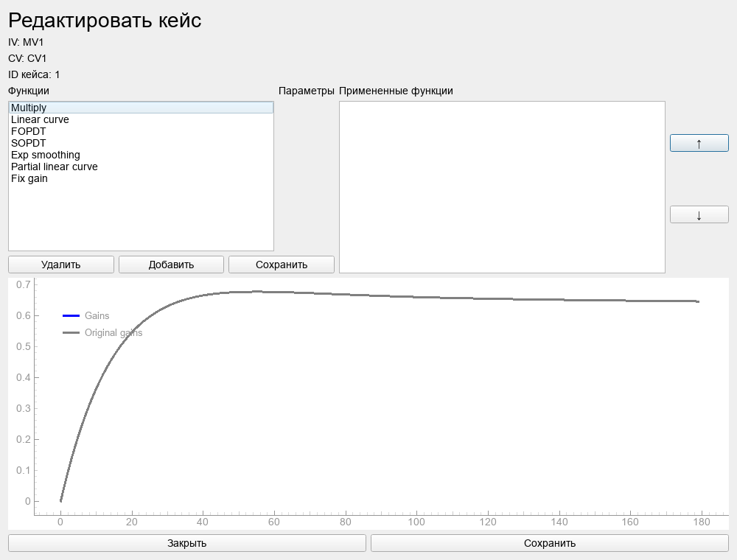This screenshot has height=560, width=737.
Task: Click the Параметры label
Action: tap(307, 91)
